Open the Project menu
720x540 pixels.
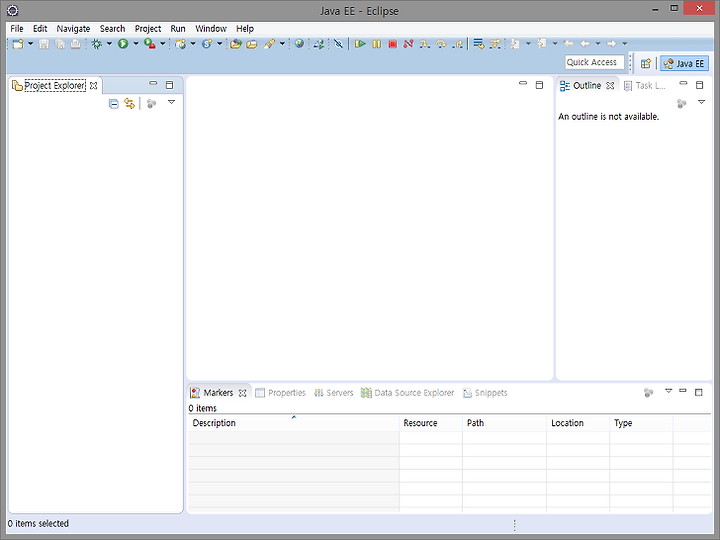point(148,28)
